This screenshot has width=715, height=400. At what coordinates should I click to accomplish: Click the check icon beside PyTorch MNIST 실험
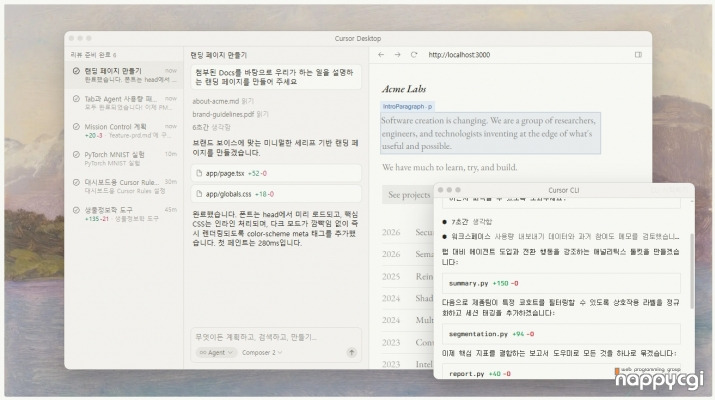[76, 155]
